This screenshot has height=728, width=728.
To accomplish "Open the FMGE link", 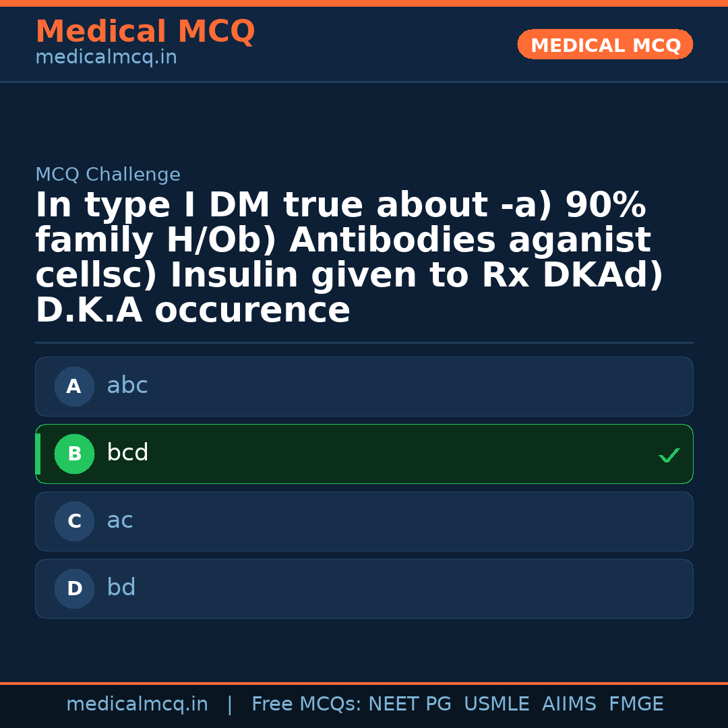I will click(x=636, y=703).
